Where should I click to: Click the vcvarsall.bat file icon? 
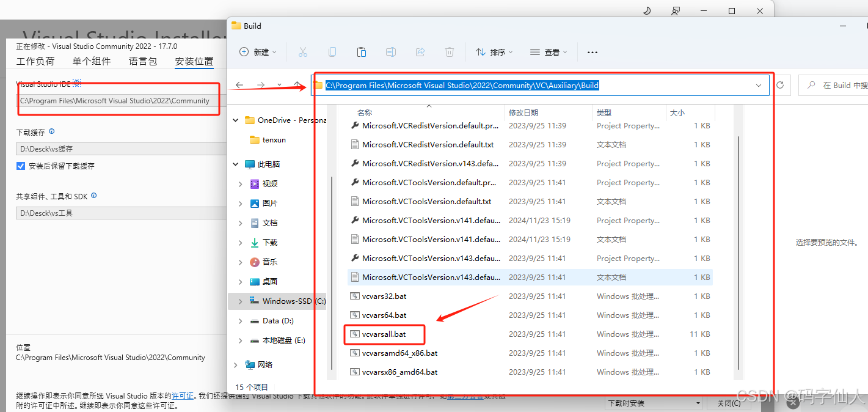click(355, 334)
